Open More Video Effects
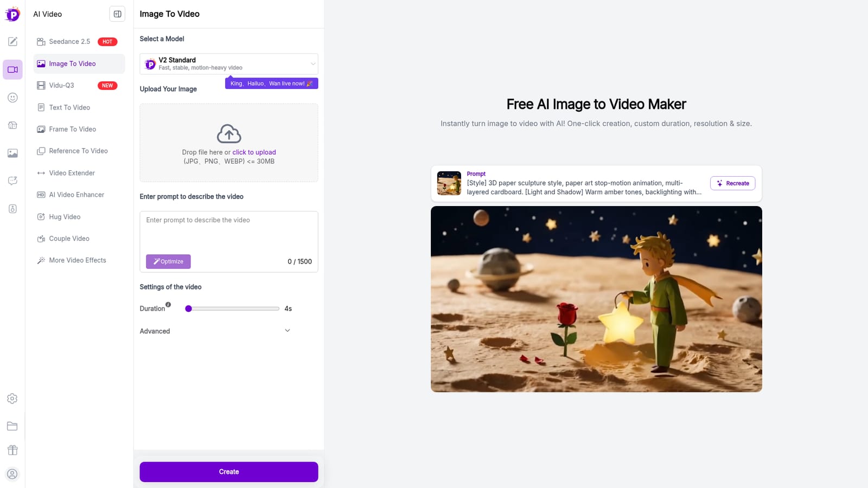This screenshot has width=868, height=488. (x=79, y=260)
